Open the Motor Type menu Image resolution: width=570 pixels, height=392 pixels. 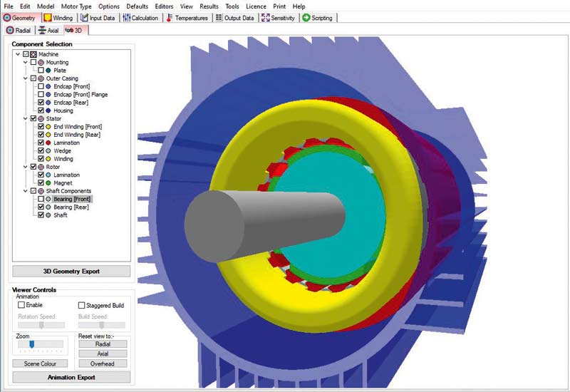click(x=76, y=6)
